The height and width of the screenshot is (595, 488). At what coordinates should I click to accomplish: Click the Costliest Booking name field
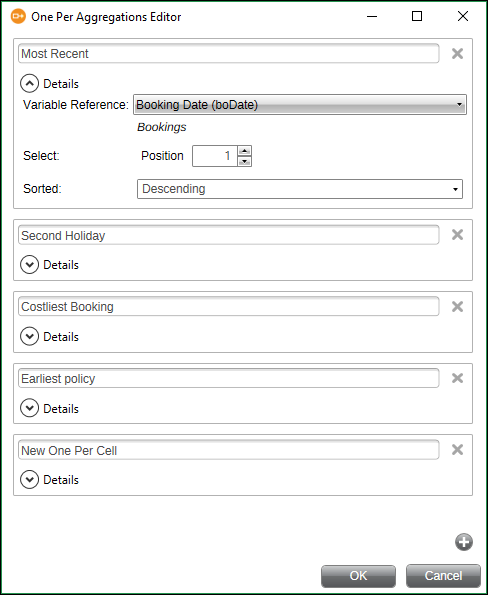229,307
